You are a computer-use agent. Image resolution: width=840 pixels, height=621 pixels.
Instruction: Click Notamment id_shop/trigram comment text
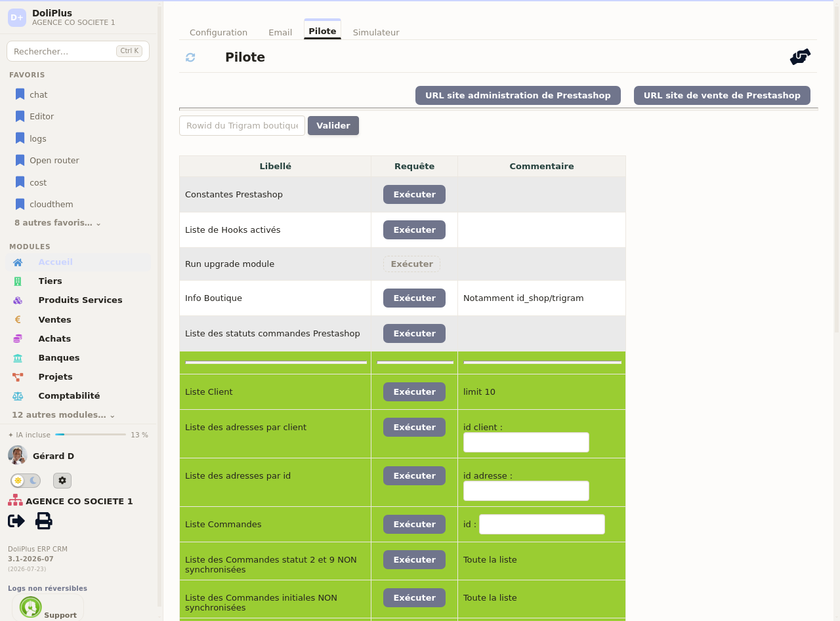[524, 298]
